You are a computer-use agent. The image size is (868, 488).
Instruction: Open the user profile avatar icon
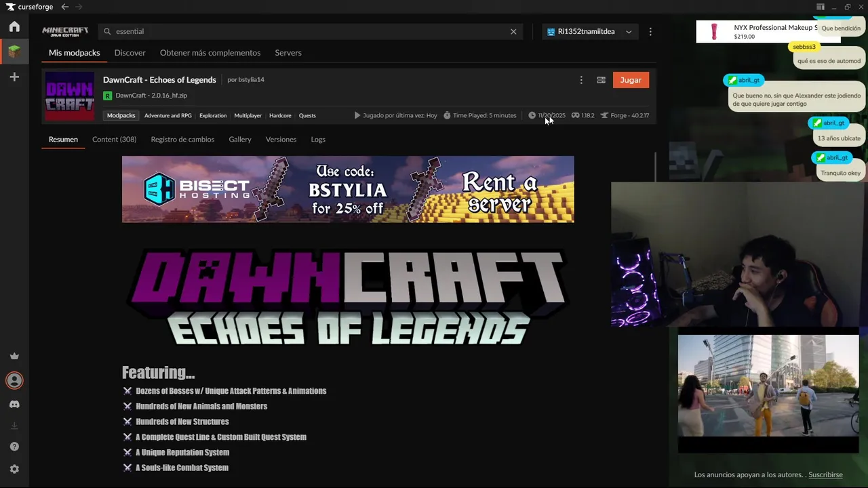(x=14, y=380)
